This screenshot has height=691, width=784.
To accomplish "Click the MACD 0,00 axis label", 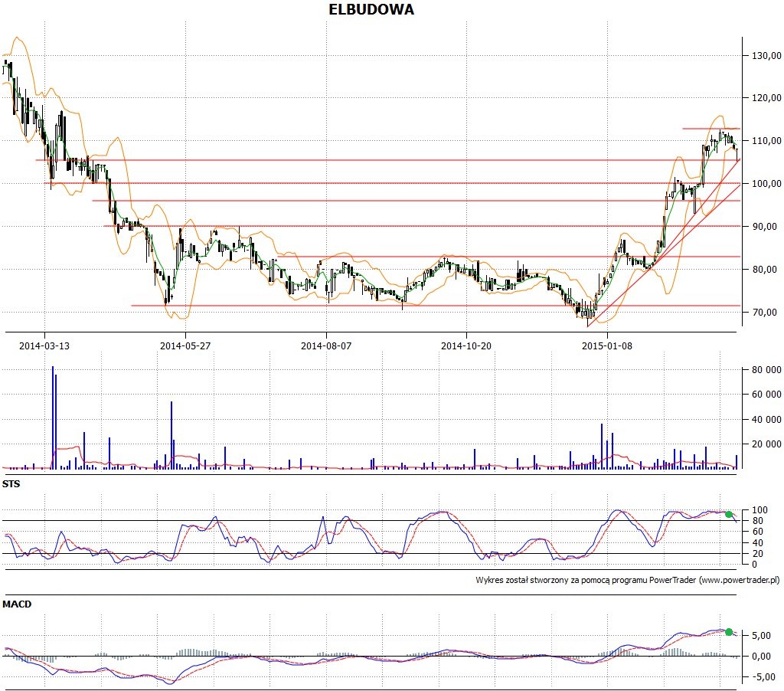I will tap(761, 656).
